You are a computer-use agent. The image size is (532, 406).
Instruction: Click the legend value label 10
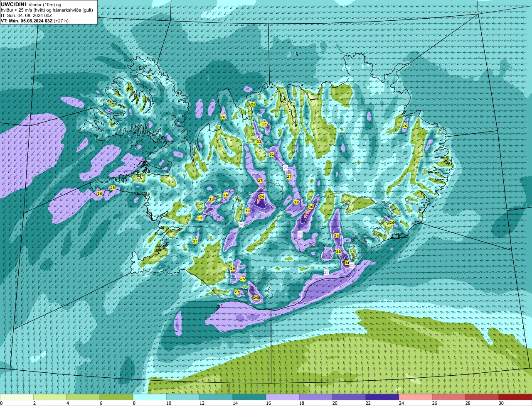[168, 403]
